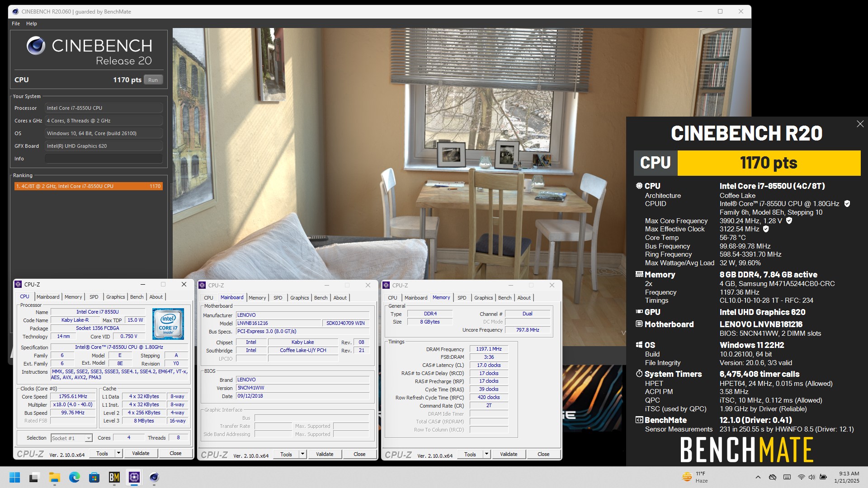Click the CPUID verified shield in BenchMate

[847, 204]
